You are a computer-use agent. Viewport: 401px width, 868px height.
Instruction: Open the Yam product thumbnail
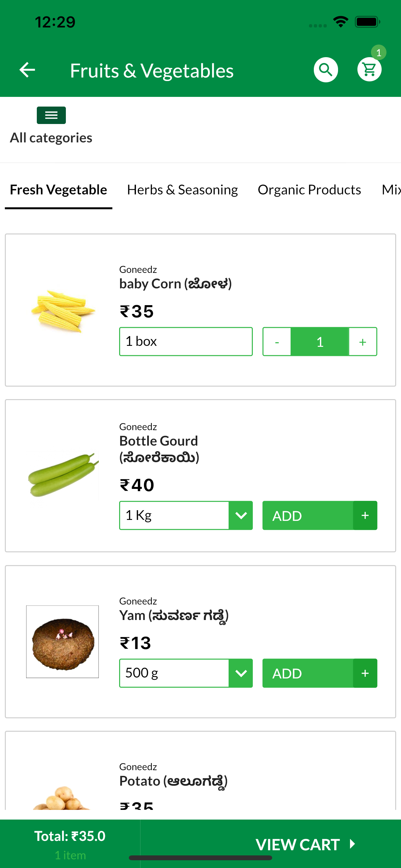tap(63, 642)
